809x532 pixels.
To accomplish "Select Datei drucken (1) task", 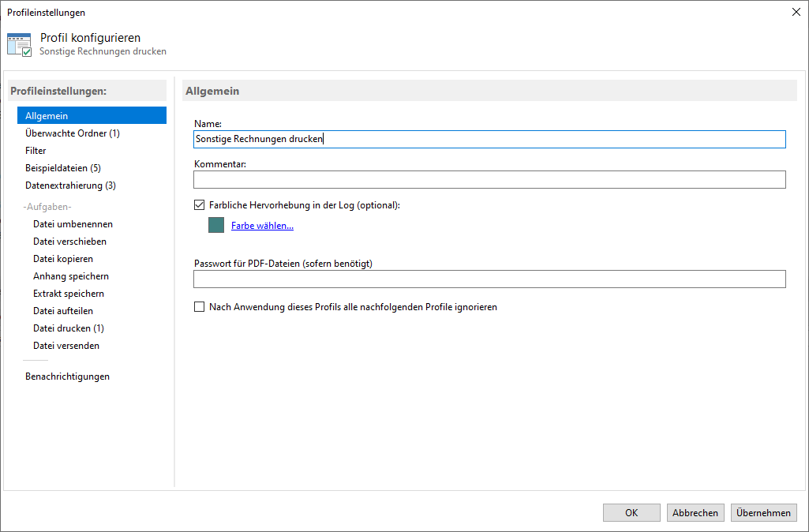I will (x=69, y=328).
